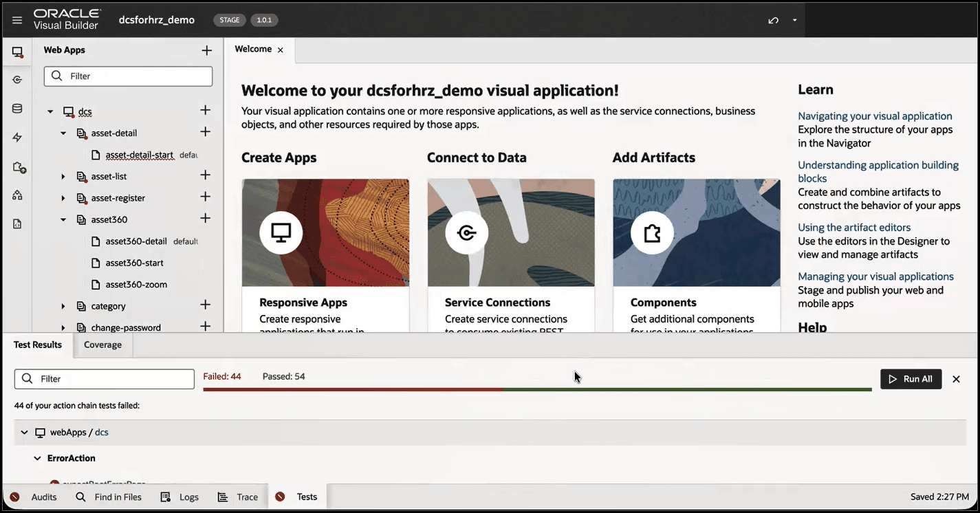Screen dimensions: 980x513
Task: Open the Layouts icon in sidebar
Action: [x=17, y=195]
